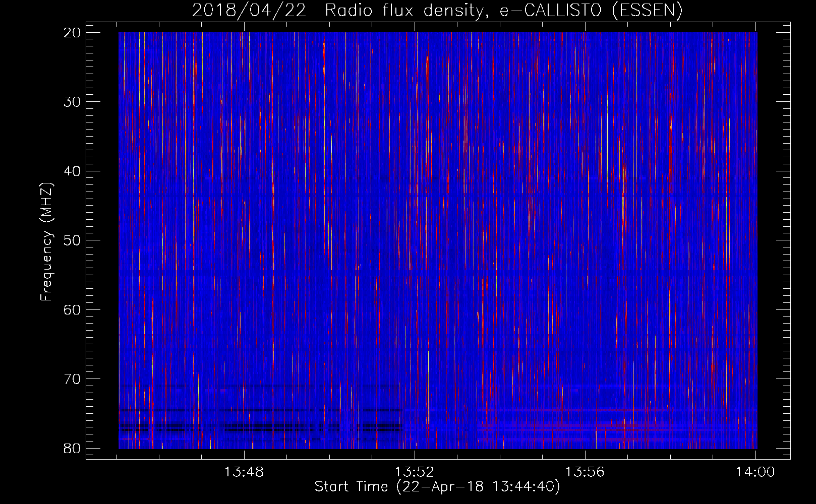
Task: Select the 70 frequency tick label
Action: (72, 379)
